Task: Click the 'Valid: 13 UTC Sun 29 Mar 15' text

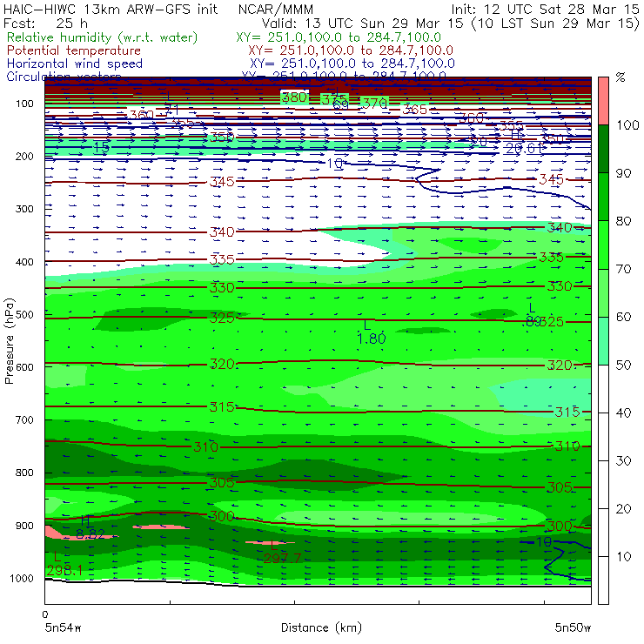Action: (363, 23)
